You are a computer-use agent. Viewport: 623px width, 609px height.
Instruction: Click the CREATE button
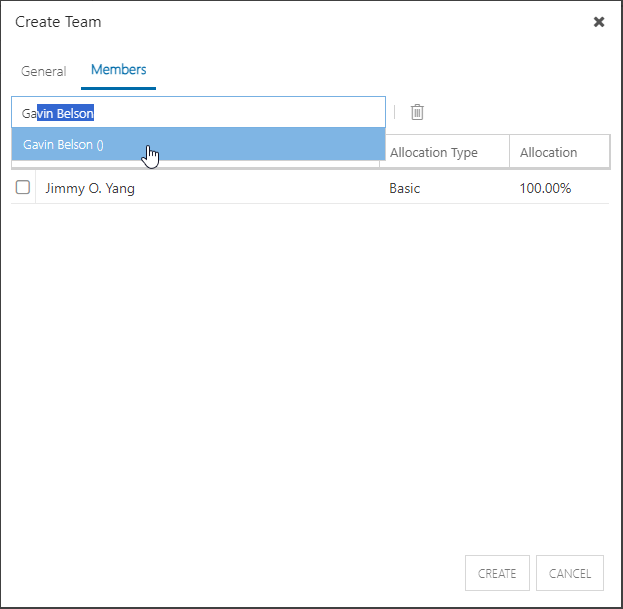tap(497, 573)
